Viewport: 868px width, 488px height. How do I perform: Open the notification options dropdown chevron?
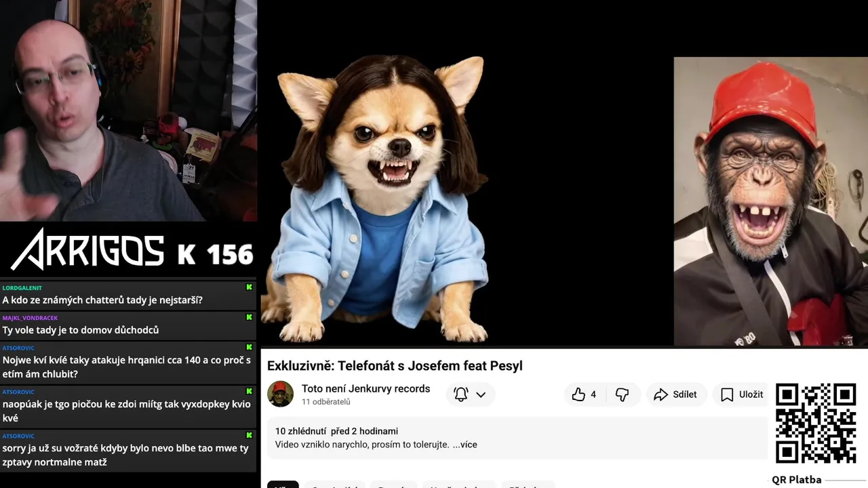[481, 394]
